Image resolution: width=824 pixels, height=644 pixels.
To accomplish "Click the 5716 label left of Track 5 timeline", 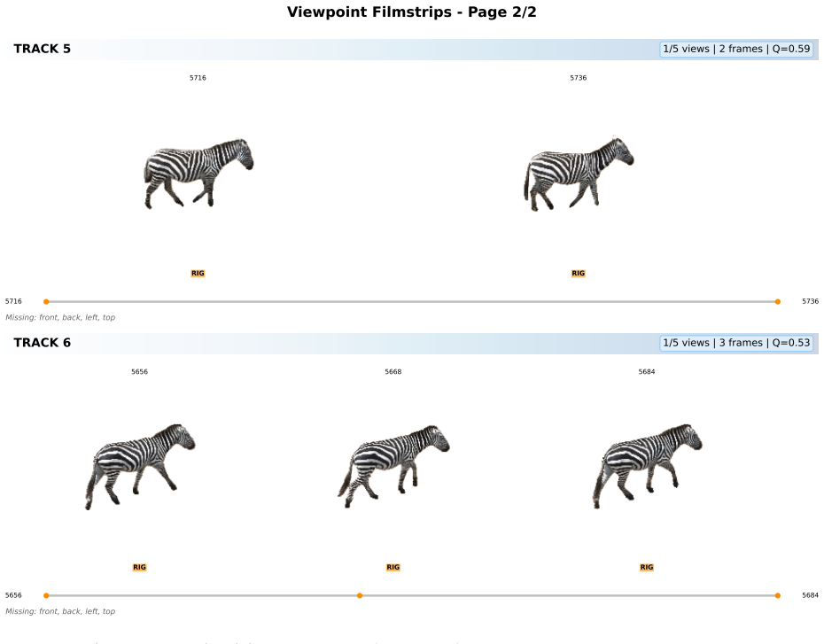I will click(x=13, y=301).
